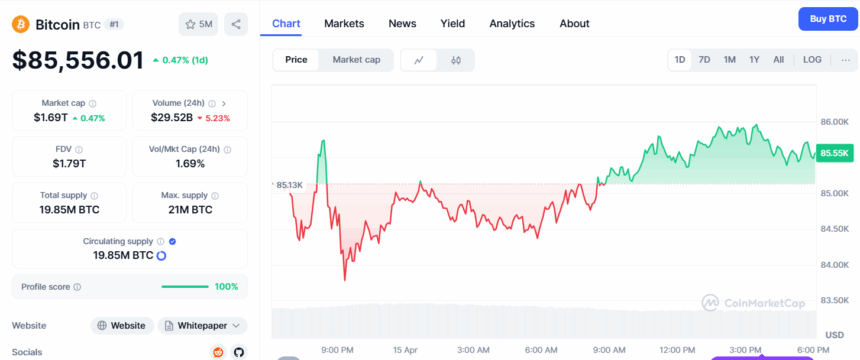Show FDV info icon
This screenshot has height=360, width=860.
click(x=79, y=149)
